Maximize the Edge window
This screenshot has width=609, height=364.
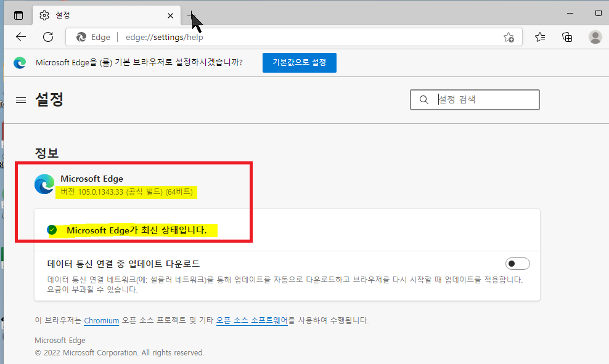(x=599, y=13)
